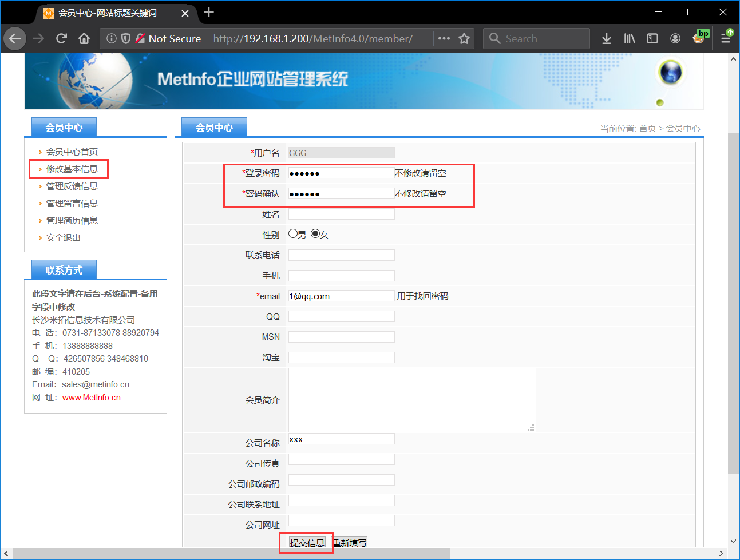Open the library bookshelf icon

(x=630, y=38)
